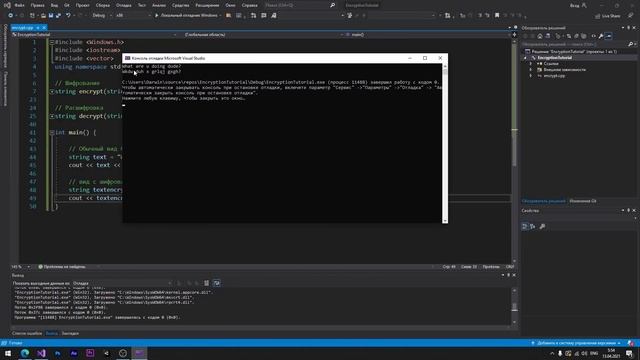Open the Отладка menu
The width and height of the screenshot is (640, 360).
[x=123, y=5]
